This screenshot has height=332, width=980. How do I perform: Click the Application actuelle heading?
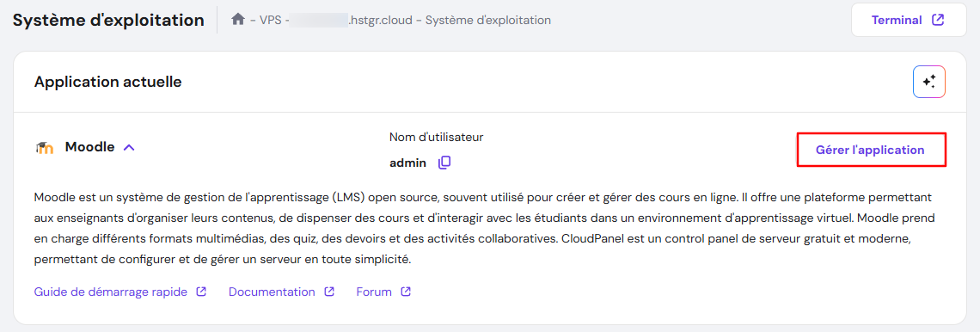(108, 82)
